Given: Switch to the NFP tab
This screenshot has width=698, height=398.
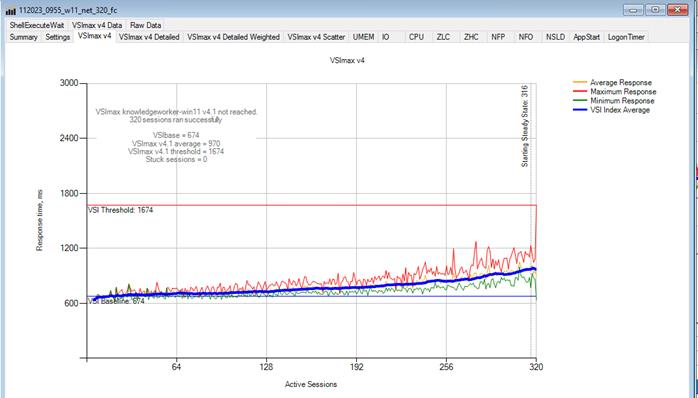Looking at the screenshot, I should [x=498, y=37].
